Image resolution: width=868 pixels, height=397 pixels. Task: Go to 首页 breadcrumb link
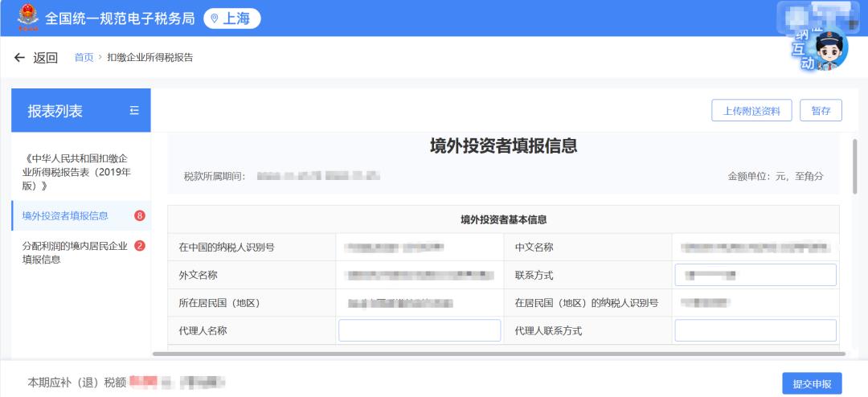click(84, 57)
